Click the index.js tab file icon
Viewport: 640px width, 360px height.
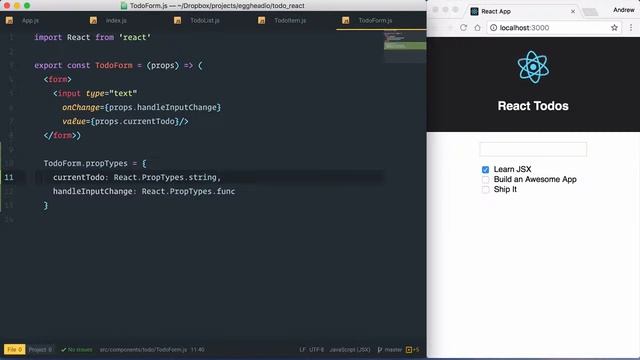tap(93, 20)
